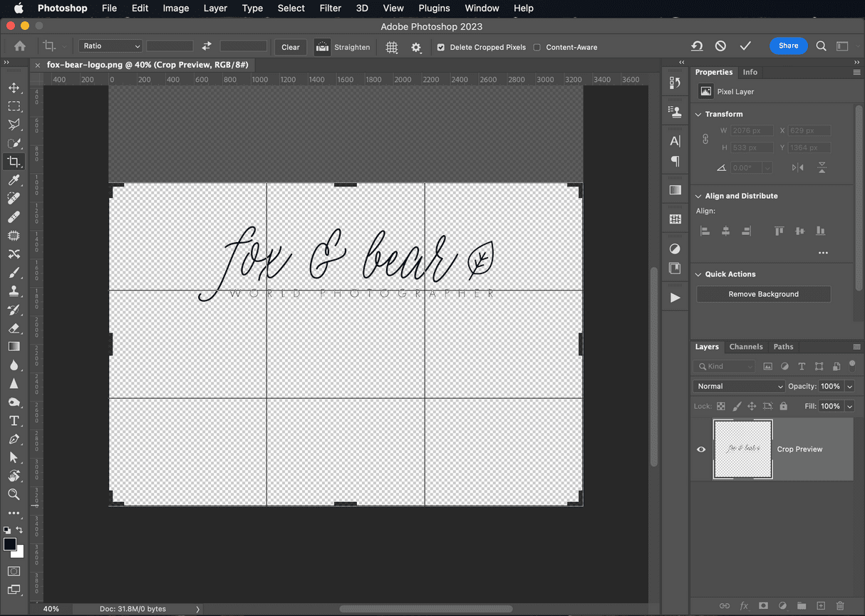Open the foreground color swatch

[10, 544]
